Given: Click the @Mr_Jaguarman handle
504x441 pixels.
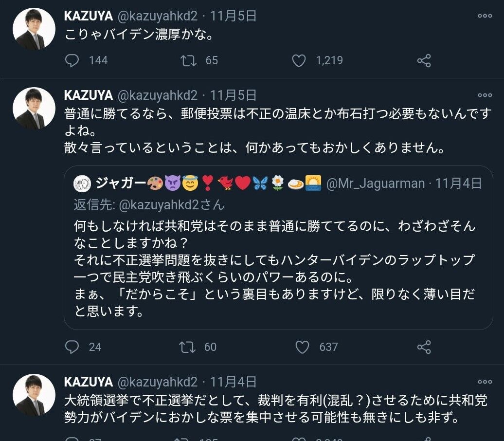Looking at the screenshot, I should coord(376,184).
